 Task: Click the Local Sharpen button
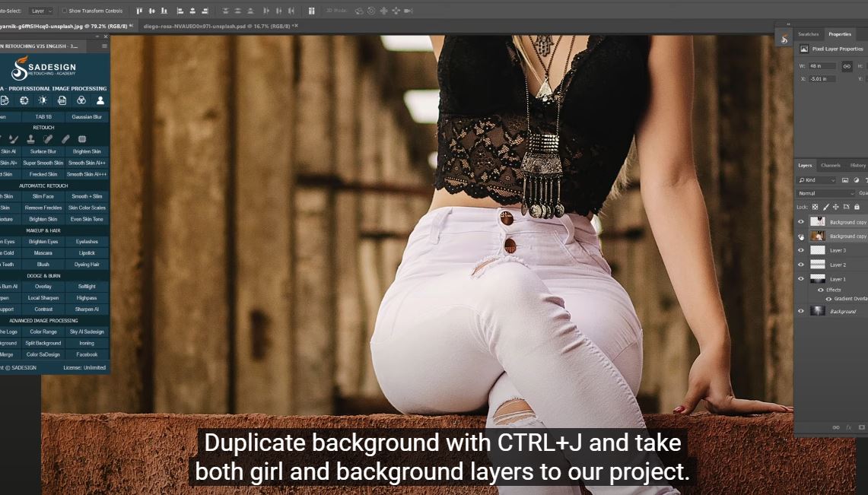coord(43,297)
